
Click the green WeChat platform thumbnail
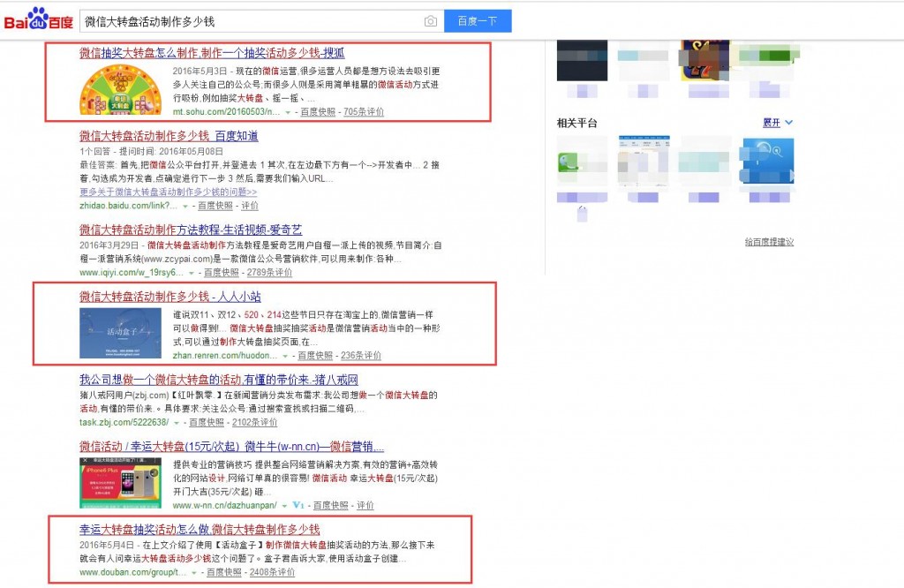(x=582, y=163)
